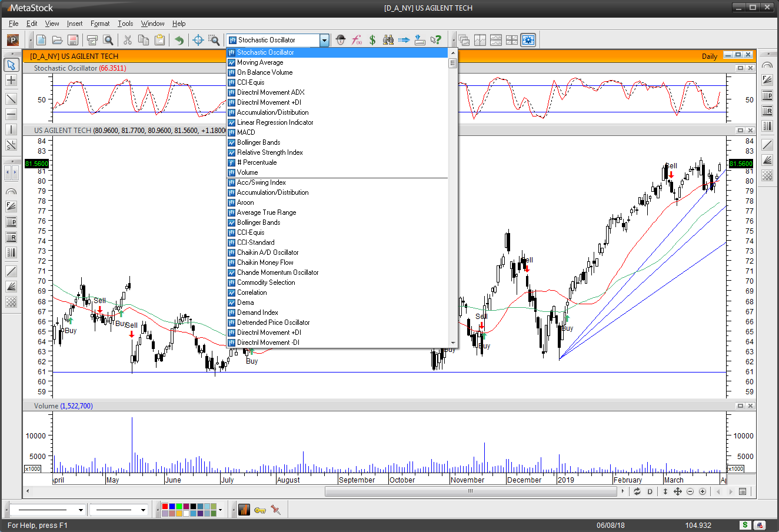Open the Window menu
Viewport: 779px width, 532px height.
[153, 24]
